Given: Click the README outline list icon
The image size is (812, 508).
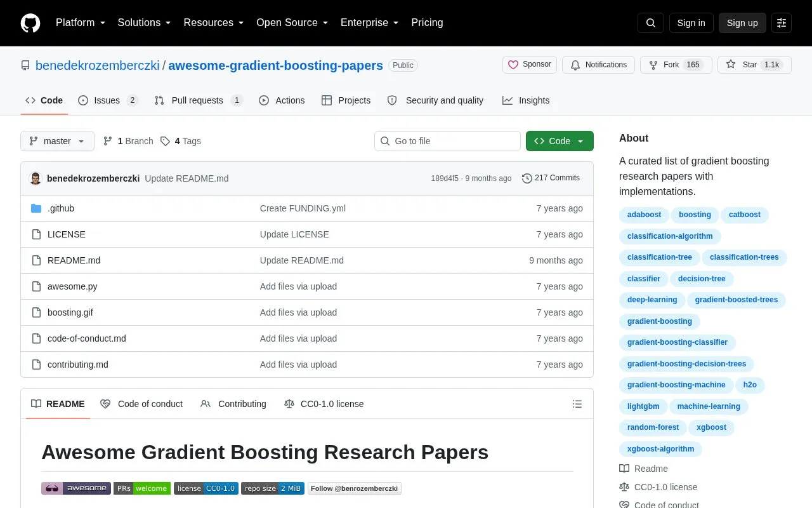Looking at the screenshot, I should click(577, 404).
